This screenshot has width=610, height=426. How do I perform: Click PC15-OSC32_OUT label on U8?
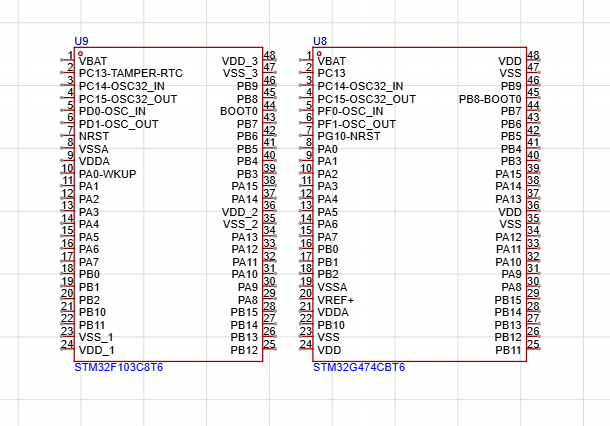coord(366,99)
